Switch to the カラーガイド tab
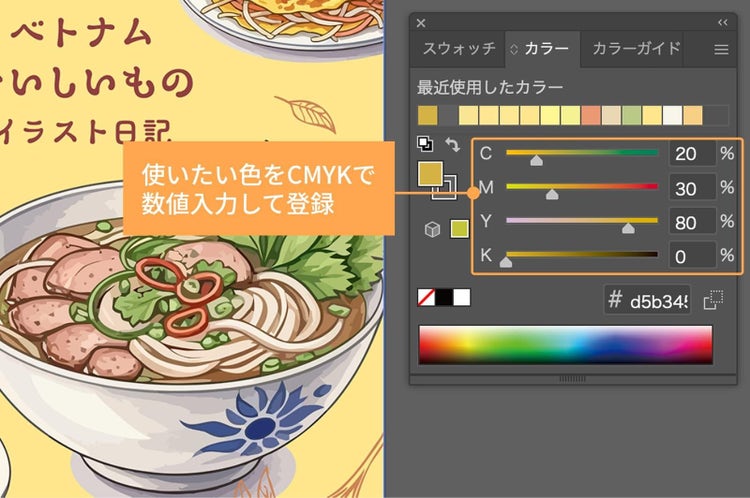 point(636,49)
